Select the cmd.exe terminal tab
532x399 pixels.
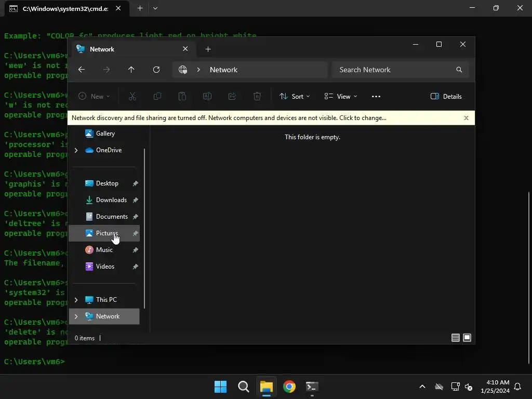(x=67, y=8)
